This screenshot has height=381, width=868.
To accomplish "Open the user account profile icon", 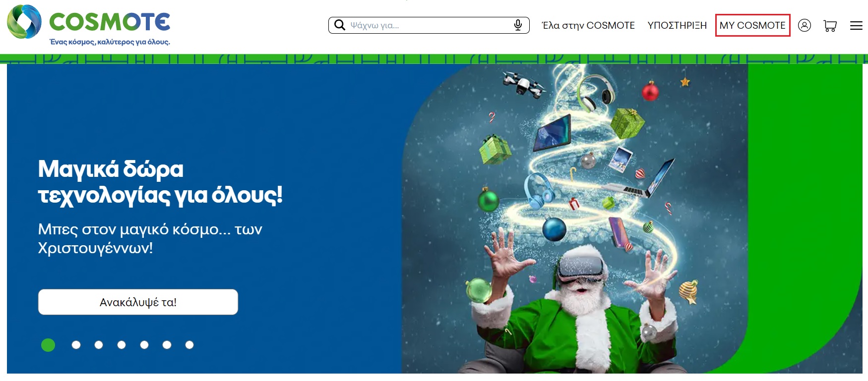I will [805, 25].
